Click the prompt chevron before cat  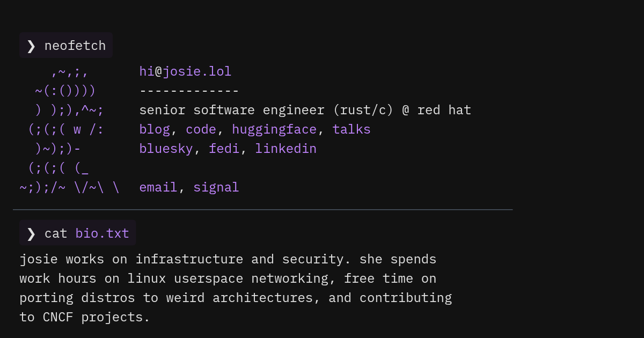click(31, 233)
